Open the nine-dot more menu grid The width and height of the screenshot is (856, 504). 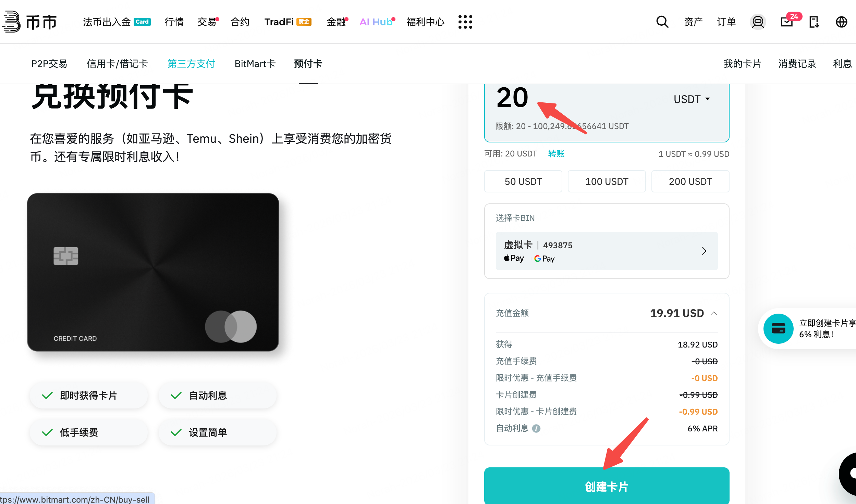(465, 22)
